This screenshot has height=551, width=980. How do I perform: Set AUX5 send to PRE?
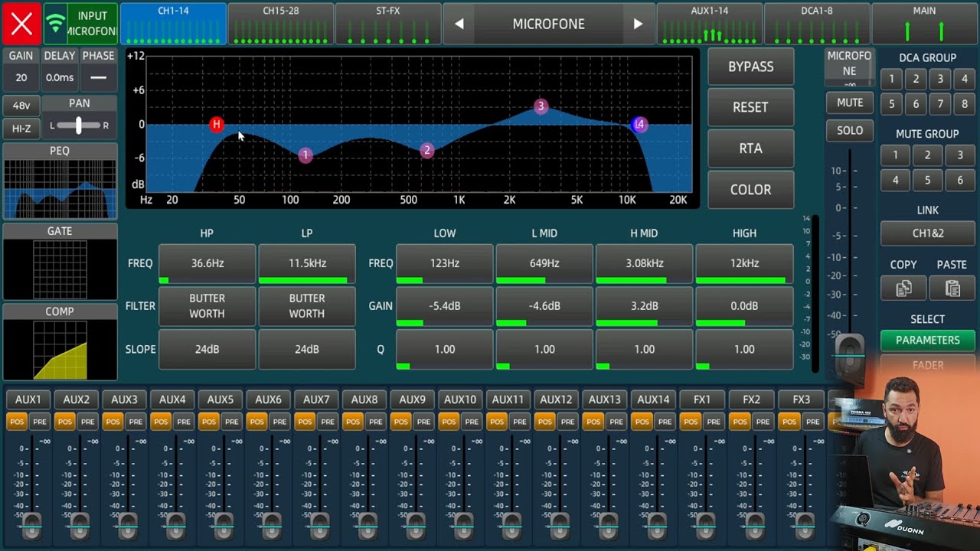(232, 422)
